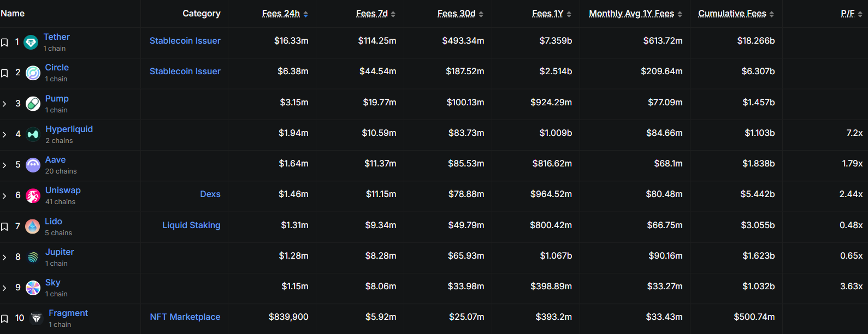Bookmark the Tether row

4,43
